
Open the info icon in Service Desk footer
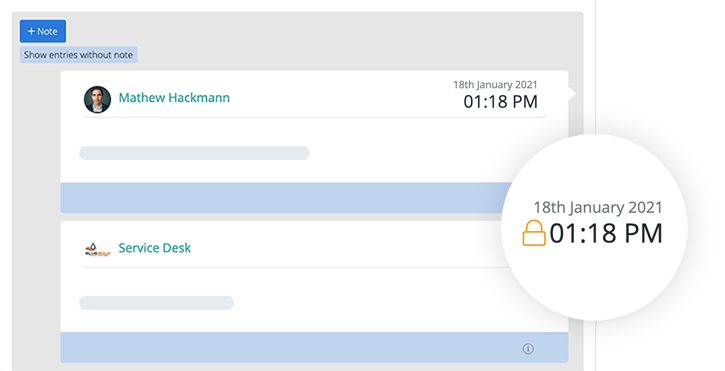pyautogui.click(x=528, y=349)
